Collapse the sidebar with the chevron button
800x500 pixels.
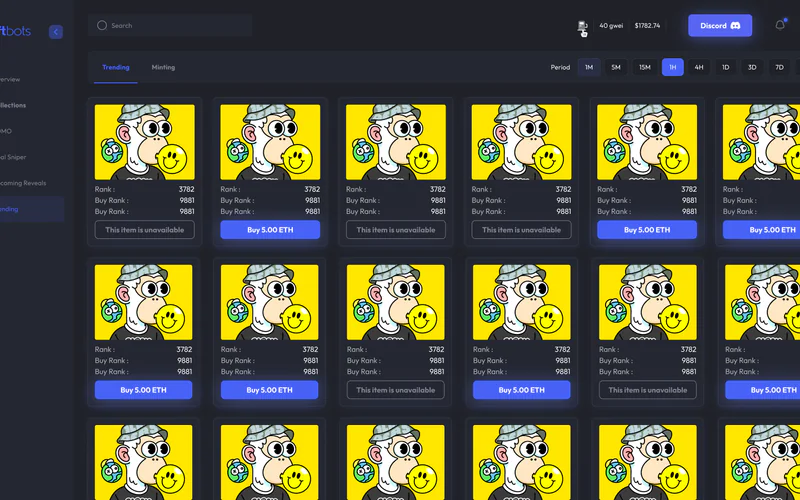(56, 32)
